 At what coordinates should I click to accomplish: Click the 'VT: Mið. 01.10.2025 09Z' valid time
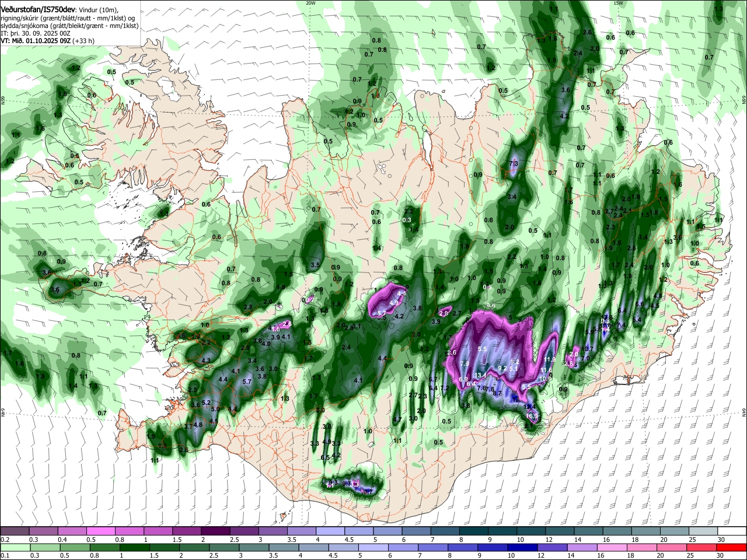point(36,41)
